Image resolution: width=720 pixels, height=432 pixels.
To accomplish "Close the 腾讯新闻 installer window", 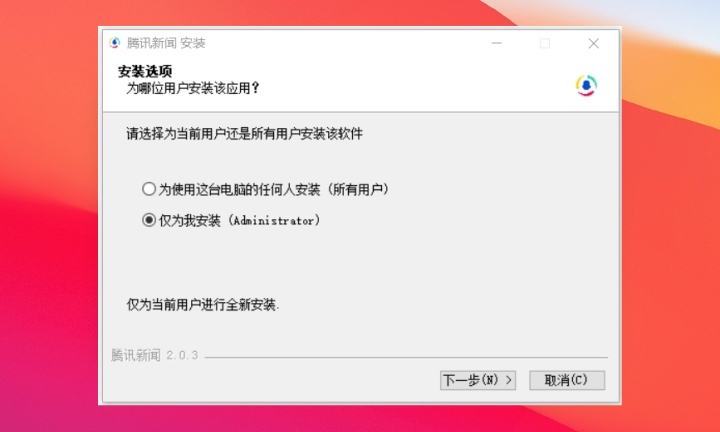I will [x=593, y=43].
